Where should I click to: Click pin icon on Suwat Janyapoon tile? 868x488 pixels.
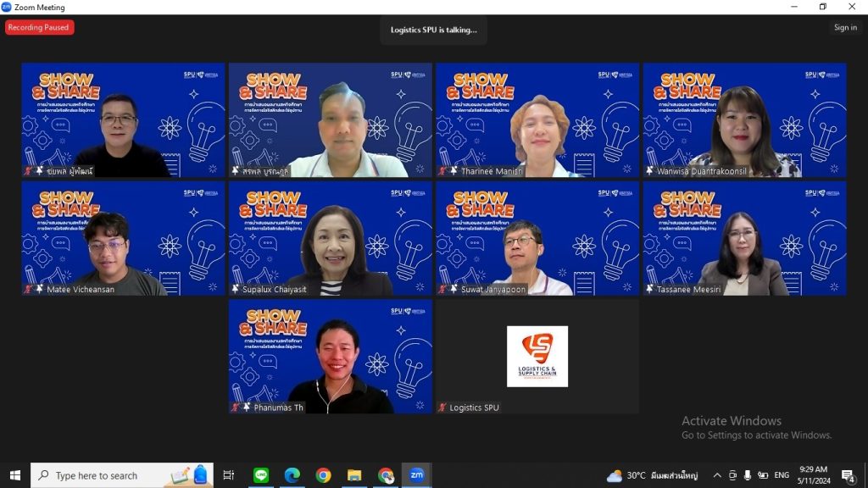[453, 289]
